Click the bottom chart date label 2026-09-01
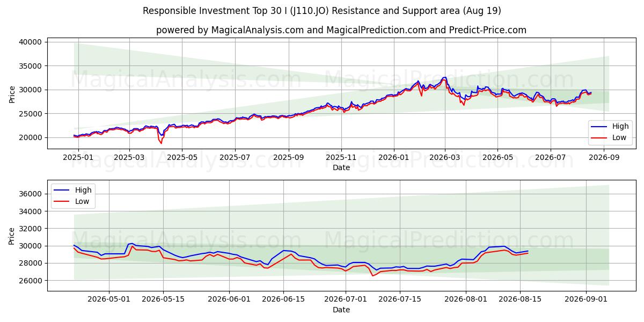644x322 pixels. (585, 301)
